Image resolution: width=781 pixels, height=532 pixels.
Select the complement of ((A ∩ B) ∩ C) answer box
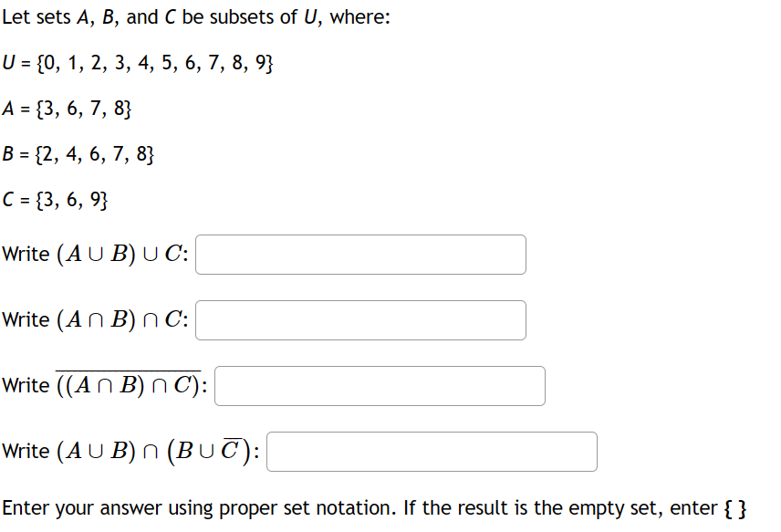380,386
